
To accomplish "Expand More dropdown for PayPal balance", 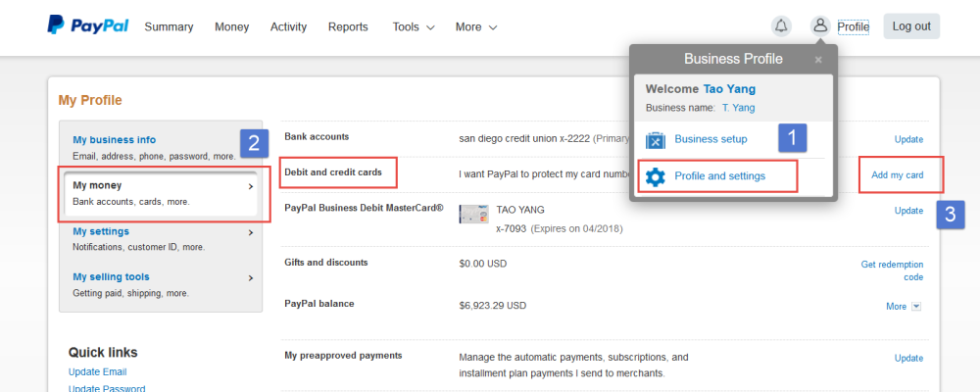I will pyautogui.click(x=904, y=307).
